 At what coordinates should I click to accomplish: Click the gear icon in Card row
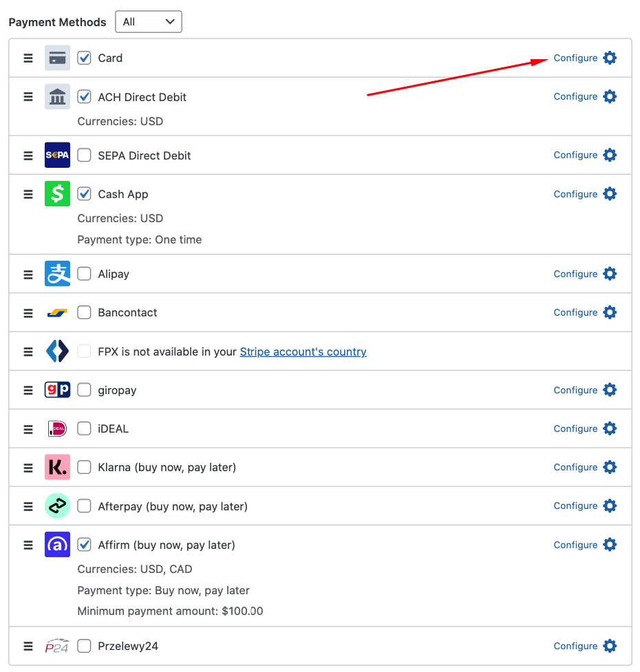(x=610, y=58)
